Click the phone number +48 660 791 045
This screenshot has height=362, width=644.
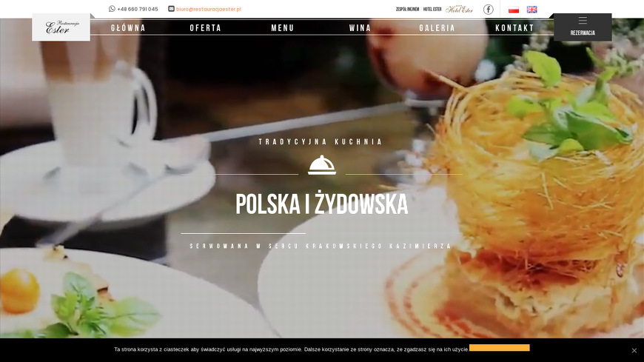[x=138, y=9]
